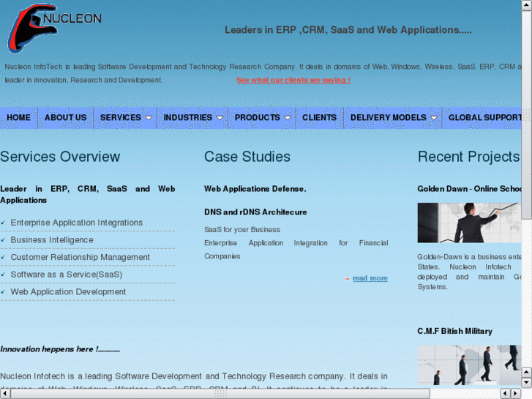This screenshot has height=399, width=532.
Task: Select Enterprise Application Integrations item
Action: click(77, 223)
